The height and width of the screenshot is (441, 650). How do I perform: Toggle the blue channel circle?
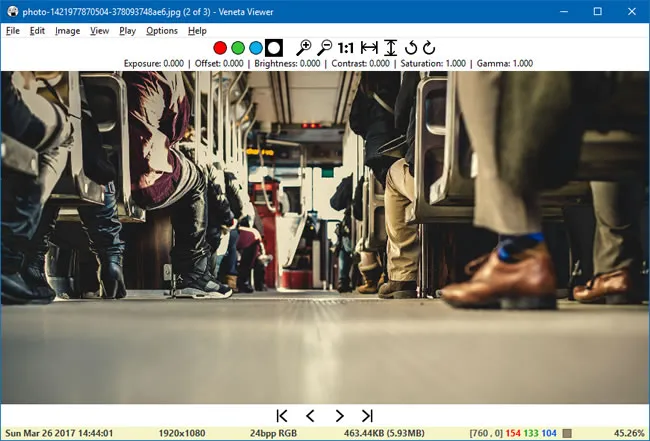click(256, 48)
